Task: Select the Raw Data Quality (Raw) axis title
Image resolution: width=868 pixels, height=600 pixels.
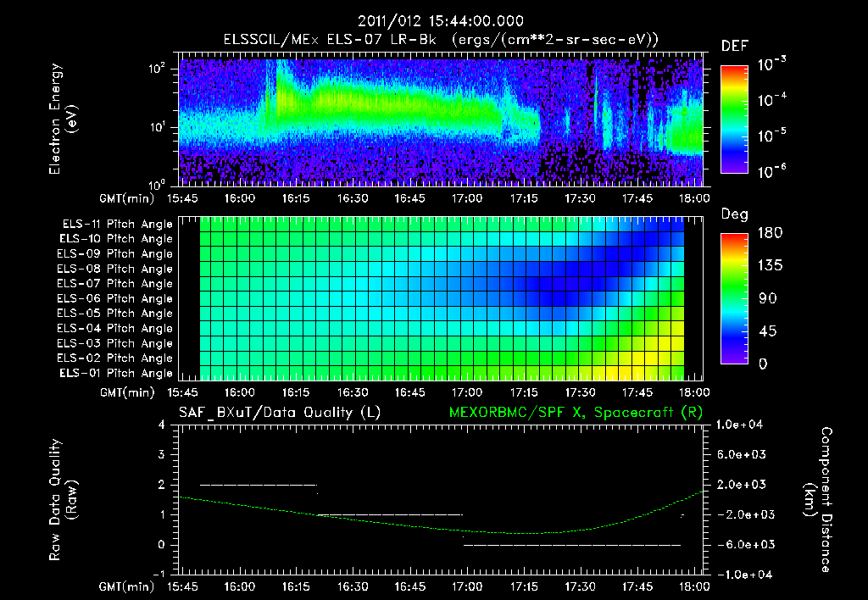Action: (63, 499)
